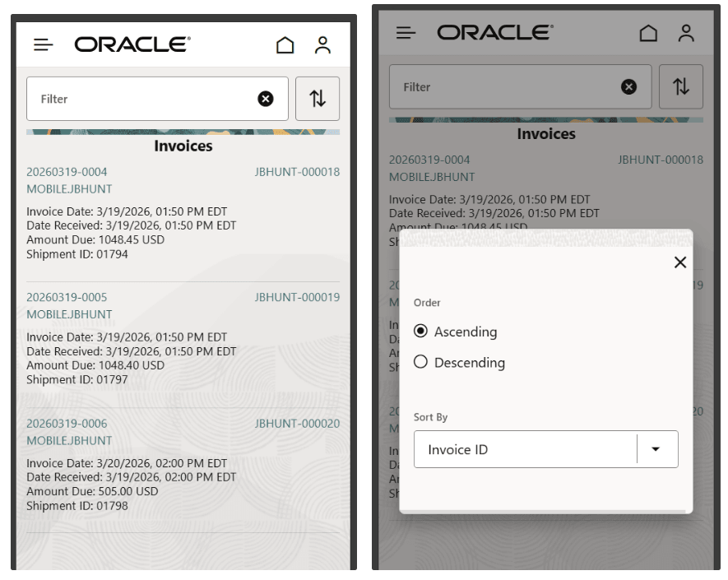This screenshot has width=728, height=580.
Task: Focus the Filter input on left screen
Action: click(x=157, y=99)
